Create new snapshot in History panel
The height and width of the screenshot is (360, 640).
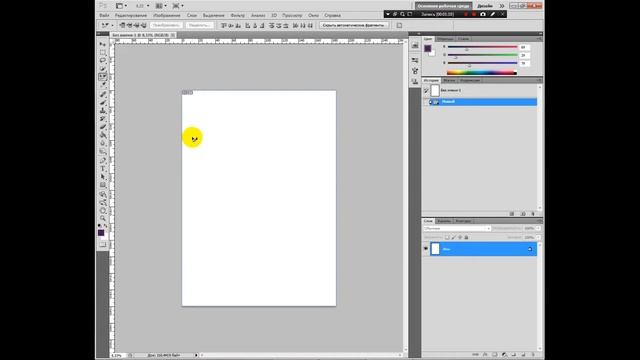click(x=523, y=213)
